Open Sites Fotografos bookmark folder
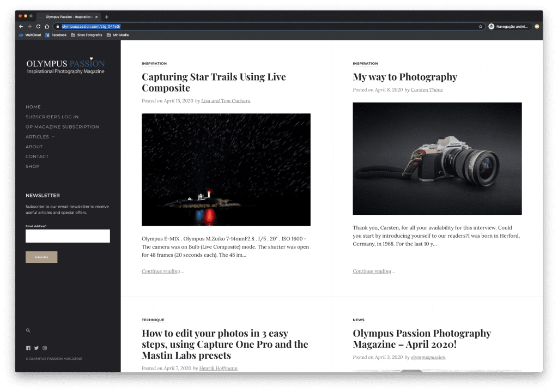 (x=87, y=35)
